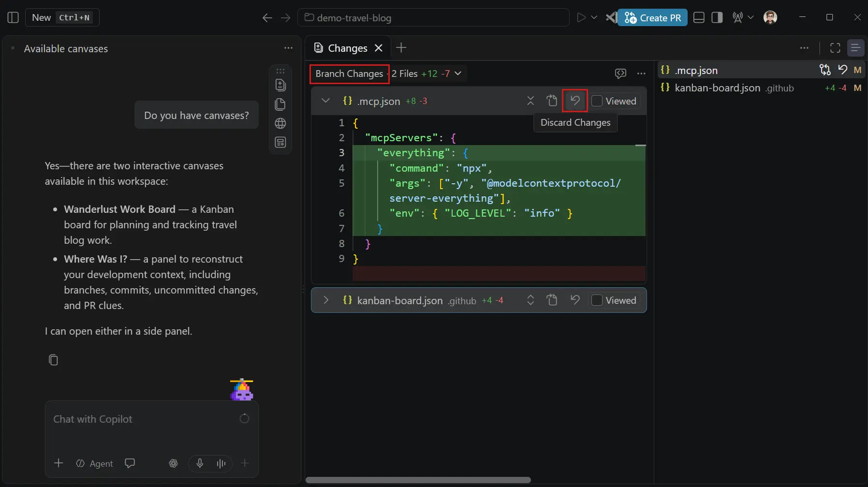
Task: Open the run options dropdown arrow
Action: coord(594,17)
